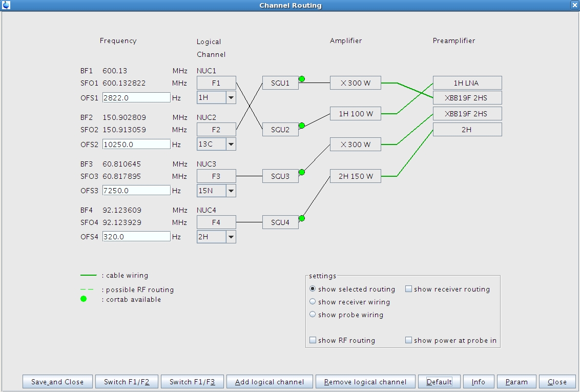Click the 2H 150 W amplifier box

coord(355,176)
